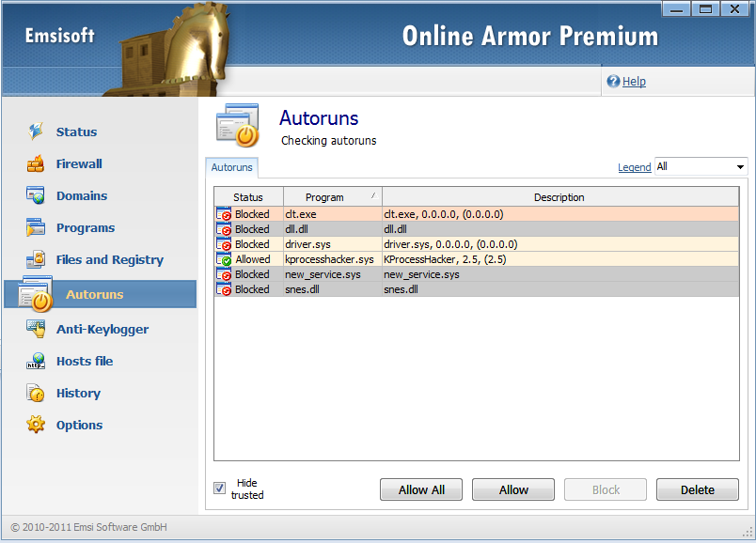Click the Options gear icon
Screen dimensions: 756x543
tap(36, 425)
